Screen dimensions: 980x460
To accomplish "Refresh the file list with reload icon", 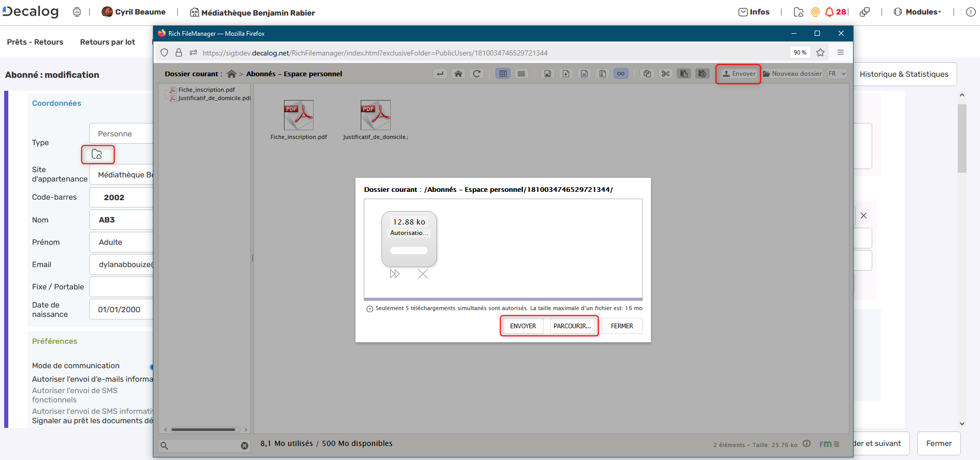I will pyautogui.click(x=477, y=74).
